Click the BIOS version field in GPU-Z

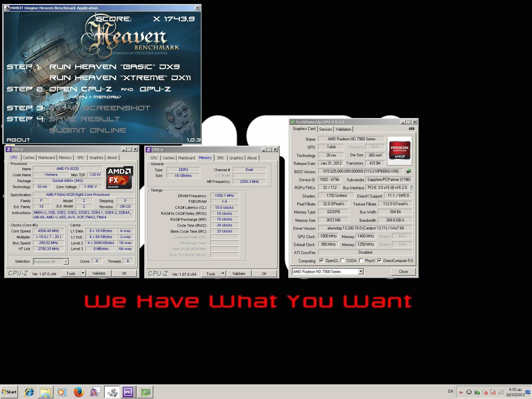tap(361, 171)
